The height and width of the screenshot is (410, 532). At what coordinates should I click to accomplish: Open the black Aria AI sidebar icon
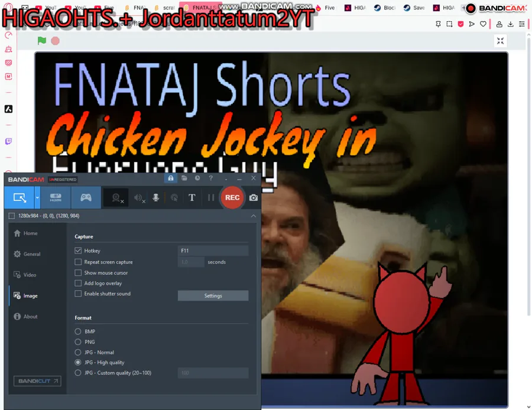(8, 109)
